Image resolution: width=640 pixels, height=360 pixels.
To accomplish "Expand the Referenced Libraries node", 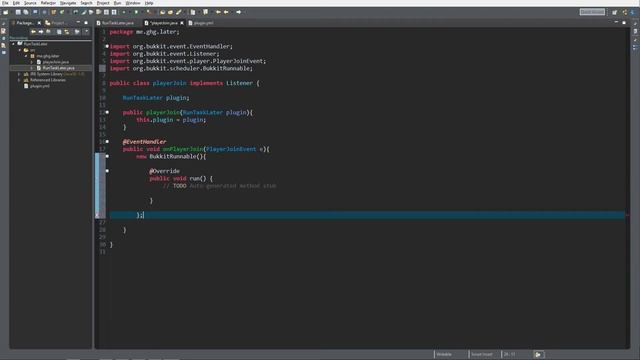I will coord(19,80).
